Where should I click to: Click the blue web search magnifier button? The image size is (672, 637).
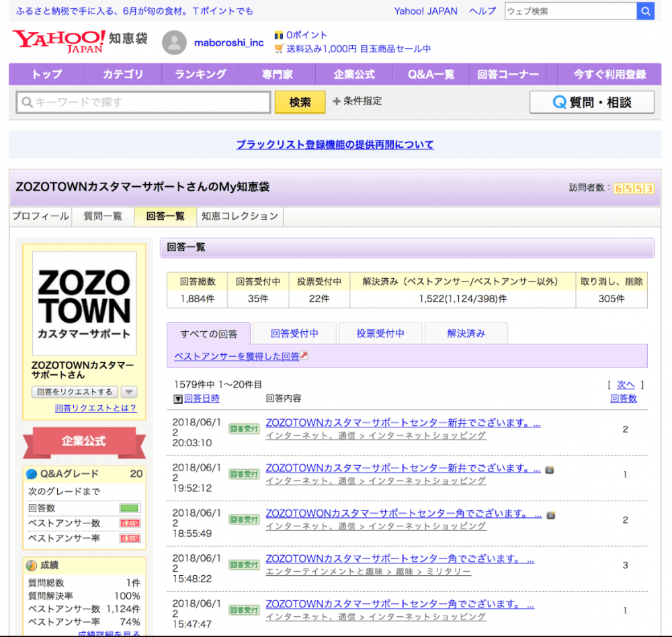[645, 11]
